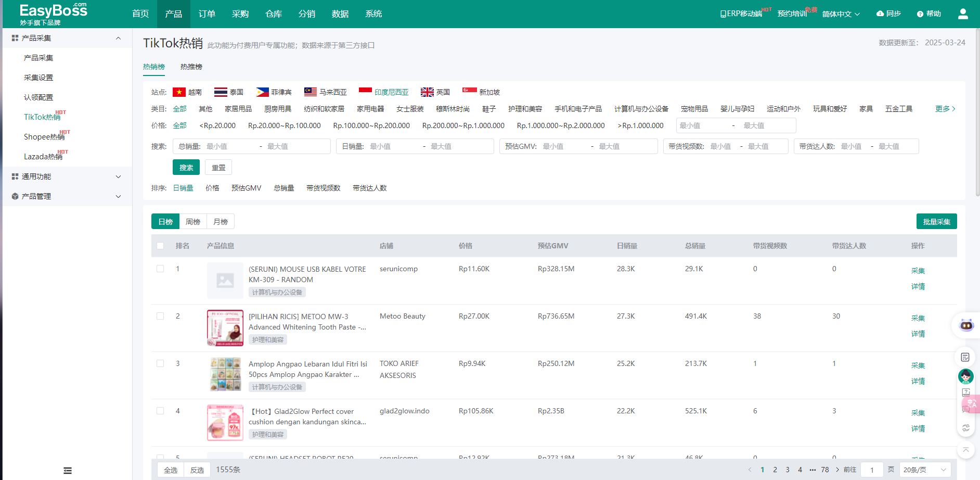This screenshot has height=480, width=980.
Task: Open the 订单 top menu
Action: point(207,14)
